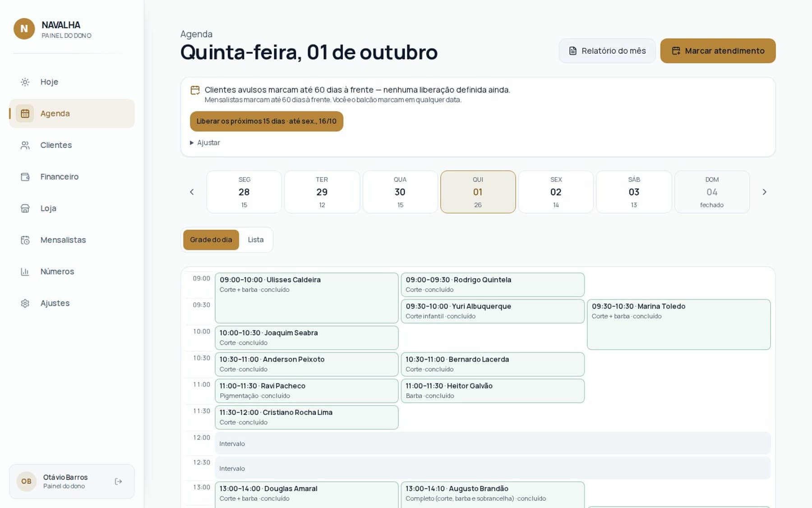Click the sun icon next to Hoje
This screenshot has width=812, height=508.
25,82
